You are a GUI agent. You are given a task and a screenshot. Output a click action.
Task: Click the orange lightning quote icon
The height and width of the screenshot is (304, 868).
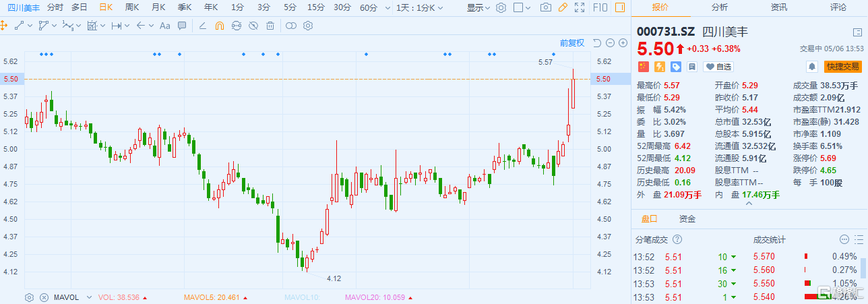(659, 66)
